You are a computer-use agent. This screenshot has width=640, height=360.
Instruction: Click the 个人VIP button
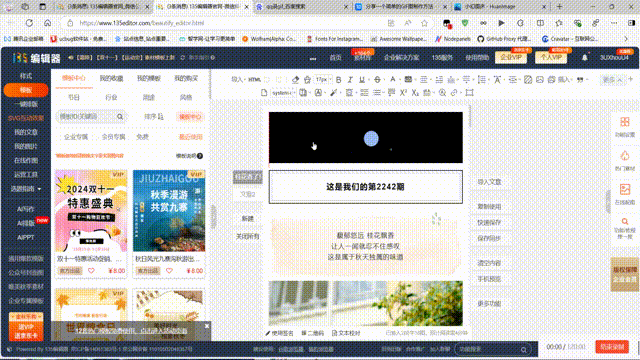click(x=551, y=58)
